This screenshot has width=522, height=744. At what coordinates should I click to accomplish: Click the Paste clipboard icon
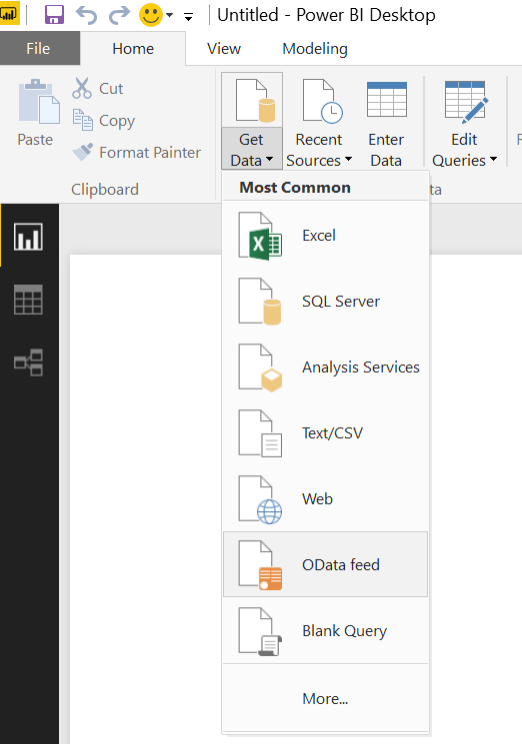39,102
